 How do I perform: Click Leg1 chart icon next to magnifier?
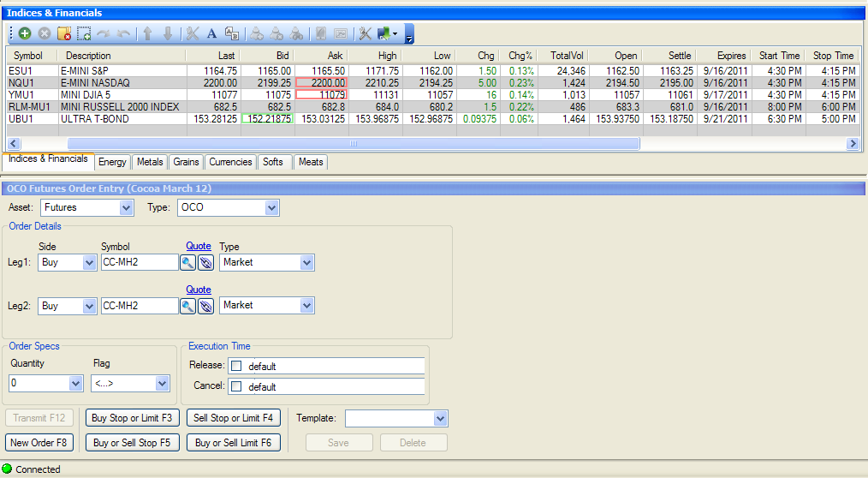coord(206,262)
